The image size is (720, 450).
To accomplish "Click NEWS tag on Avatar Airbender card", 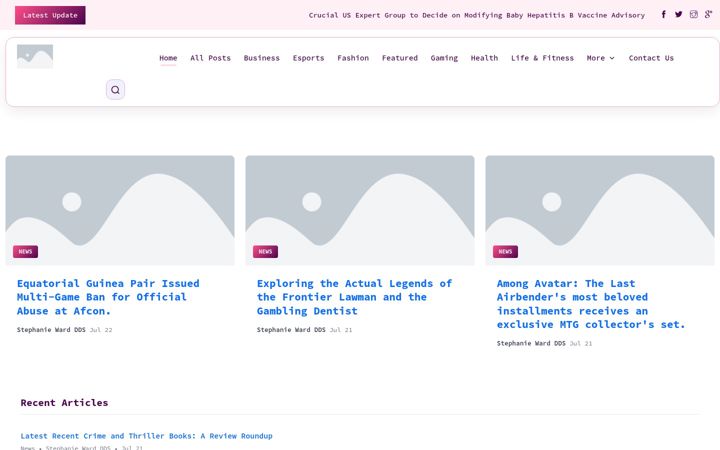I will 505,252.
